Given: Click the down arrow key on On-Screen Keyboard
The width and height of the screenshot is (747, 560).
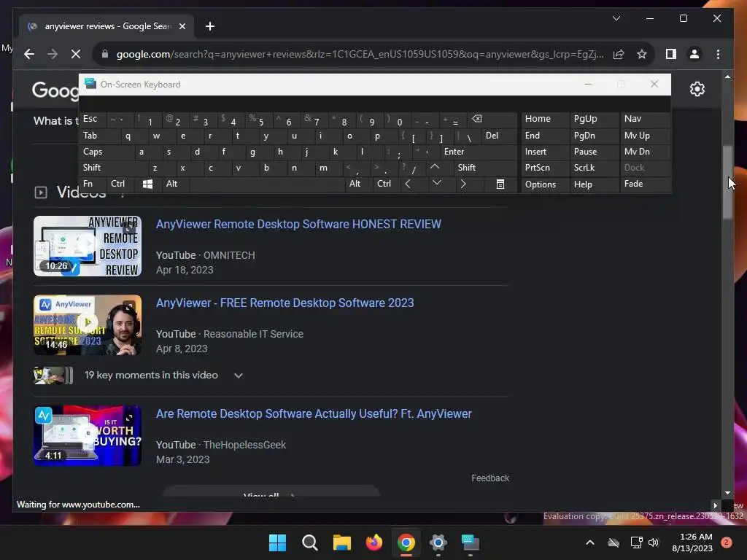Looking at the screenshot, I should (437, 184).
